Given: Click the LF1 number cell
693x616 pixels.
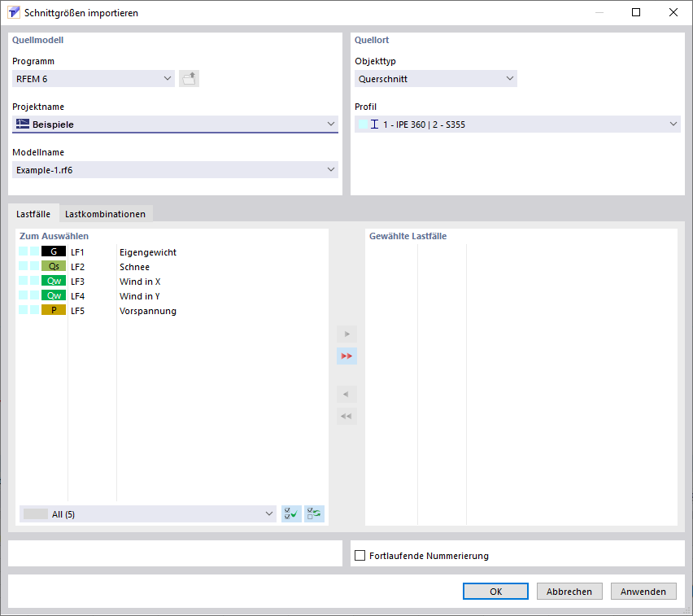Looking at the screenshot, I should 77,252.
